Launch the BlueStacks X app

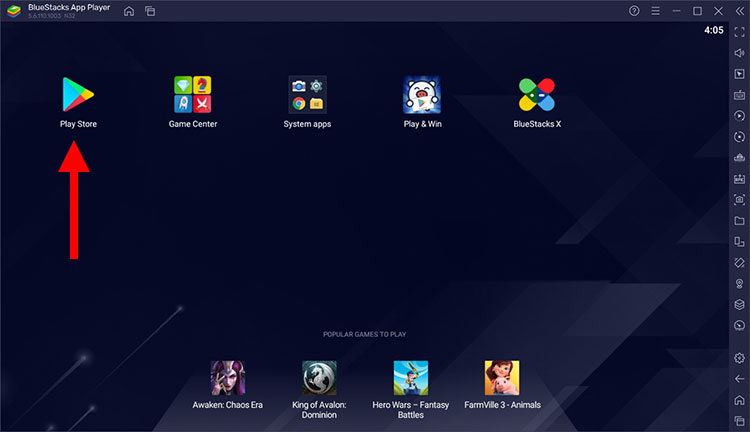click(x=537, y=94)
